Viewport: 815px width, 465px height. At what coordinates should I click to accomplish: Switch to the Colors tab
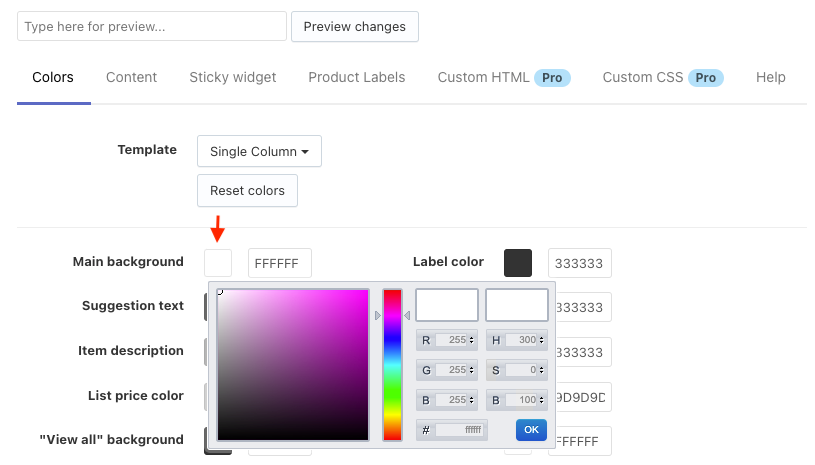click(53, 77)
